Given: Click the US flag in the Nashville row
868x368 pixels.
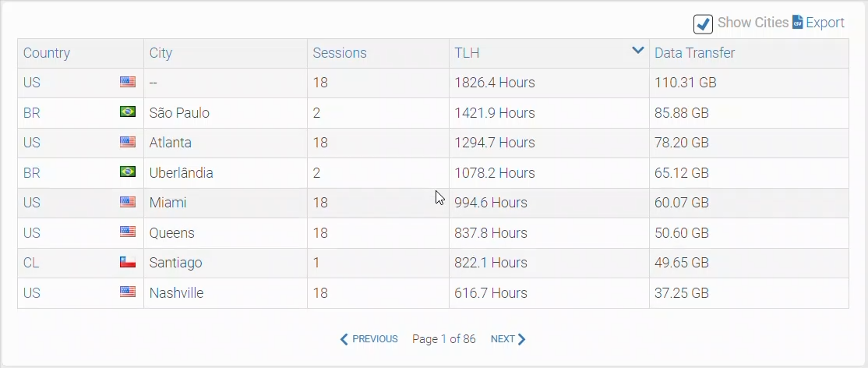Looking at the screenshot, I should 128,292.
